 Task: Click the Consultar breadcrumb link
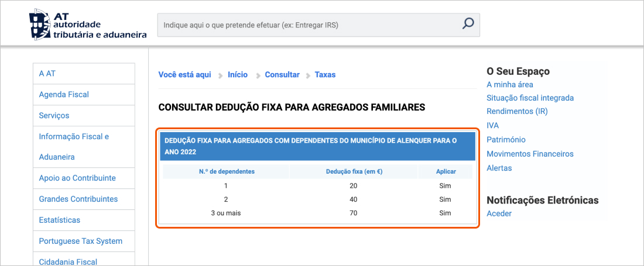[x=282, y=75]
